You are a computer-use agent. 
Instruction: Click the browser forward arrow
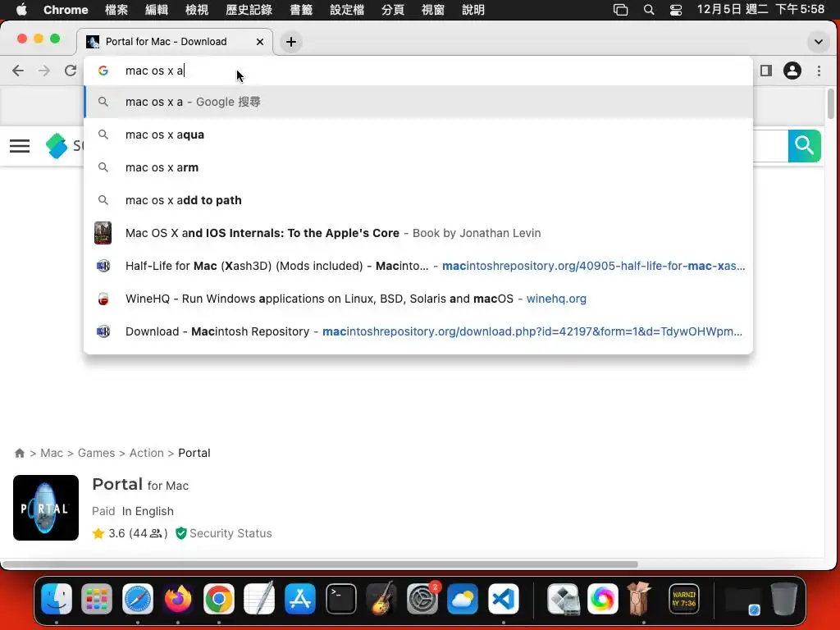tap(44, 71)
